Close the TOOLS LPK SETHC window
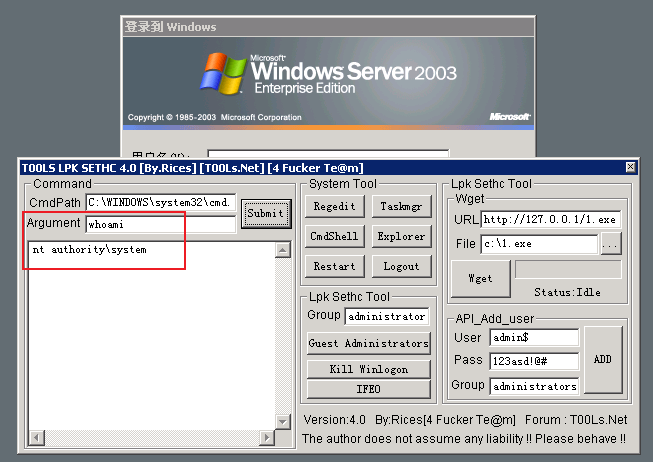 (631, 167)
